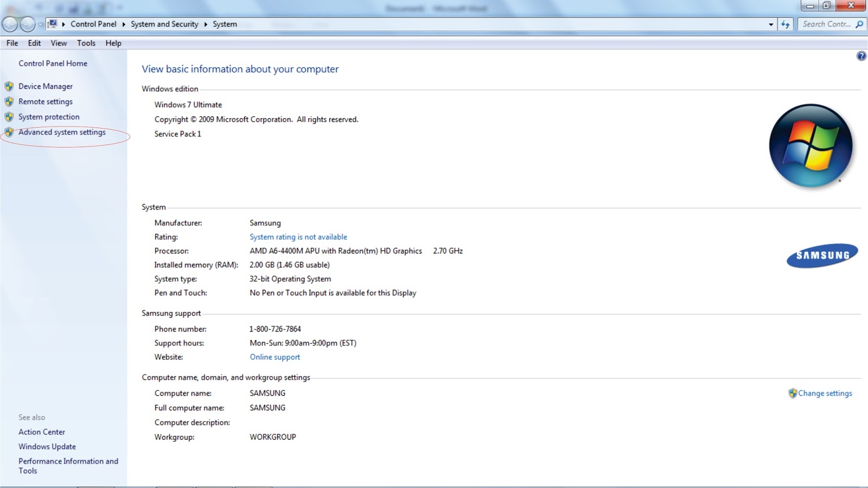This screenshot has height=488, width=868.
Task: Click the Change settings link
Action: click(825, 393)
